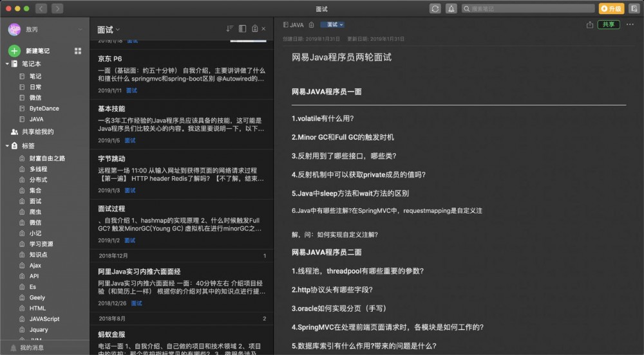This screenshot has width=644, height=355.
Task: Open the notifications bell icon
Action: pos(451,8)
